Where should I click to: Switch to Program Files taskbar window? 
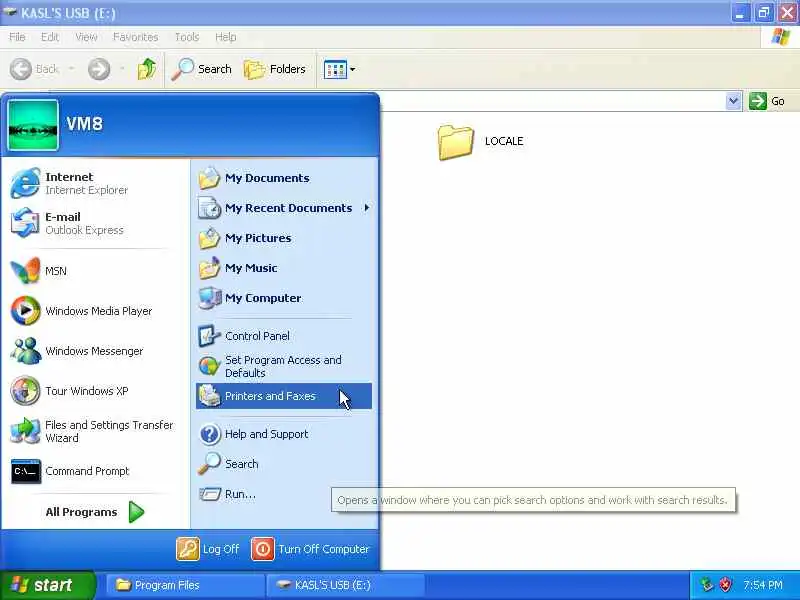(x=185, y=585)
